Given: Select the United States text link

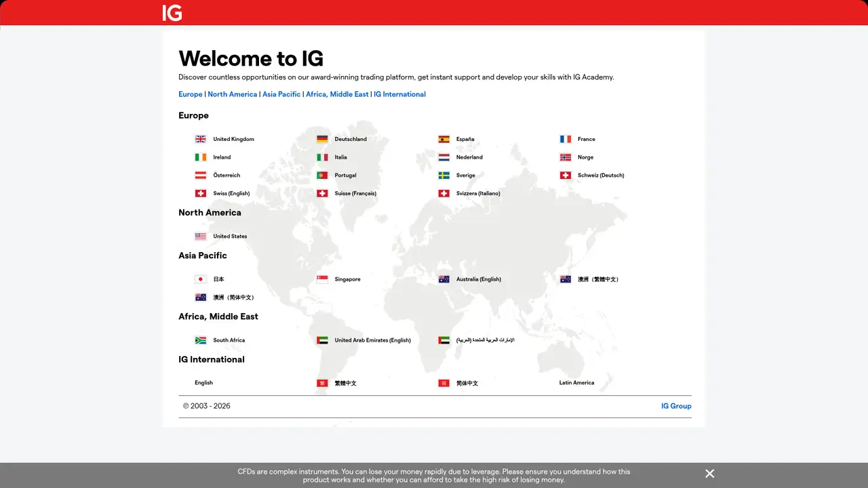Looking at the screenshot, I should coord(230,237).
